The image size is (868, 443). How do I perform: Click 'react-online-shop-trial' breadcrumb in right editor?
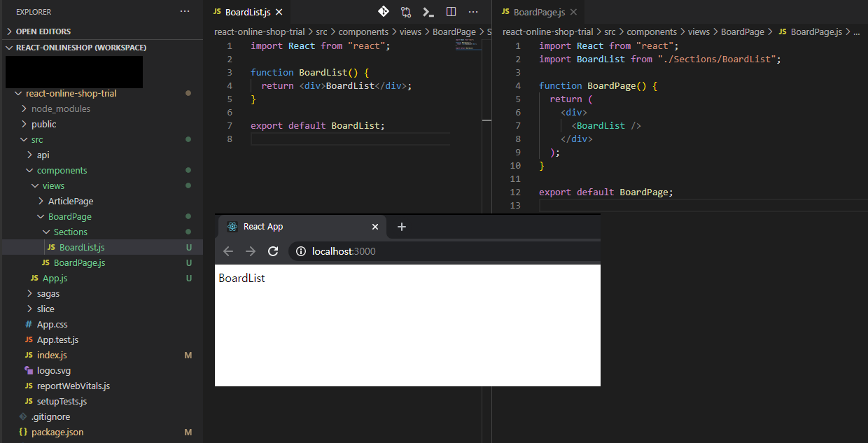click(548, 31)
